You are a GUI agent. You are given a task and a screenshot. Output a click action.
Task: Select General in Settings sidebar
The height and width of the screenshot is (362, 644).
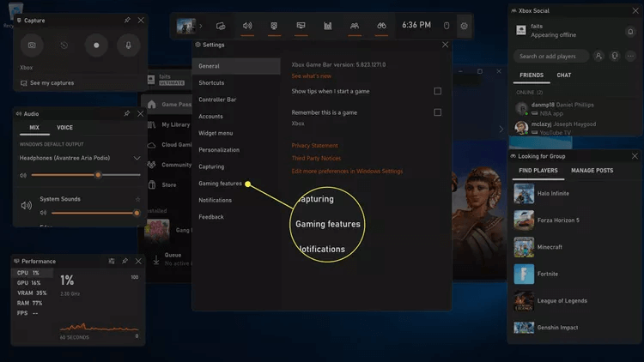[236, 66]
